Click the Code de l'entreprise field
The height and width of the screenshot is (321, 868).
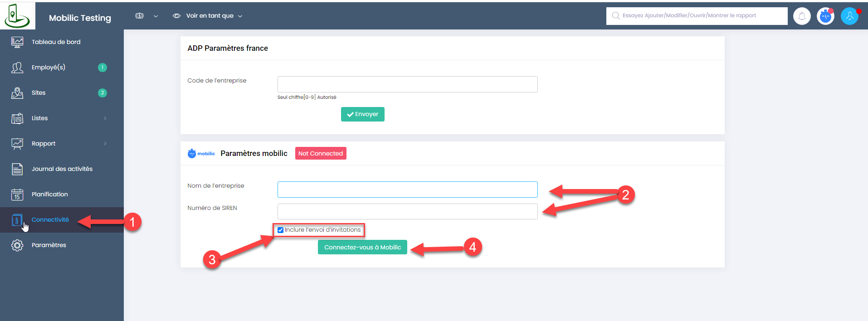tap(408, 84)
